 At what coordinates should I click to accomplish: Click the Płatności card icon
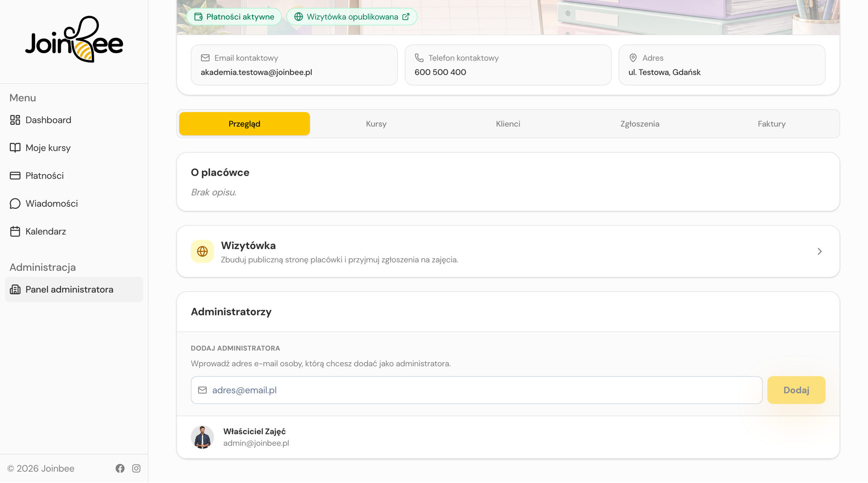(15, 175)
